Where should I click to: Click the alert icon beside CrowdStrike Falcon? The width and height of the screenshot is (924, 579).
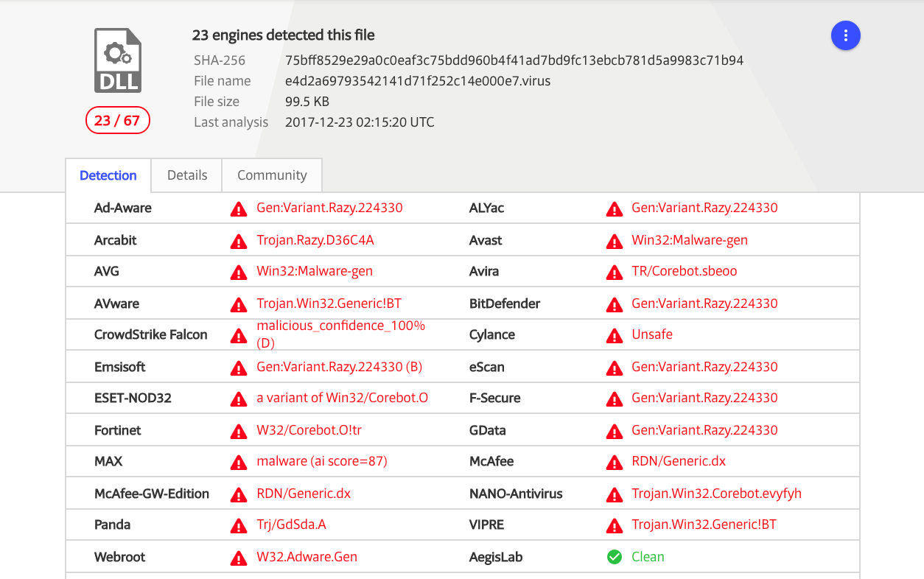(x=238, y=335)
